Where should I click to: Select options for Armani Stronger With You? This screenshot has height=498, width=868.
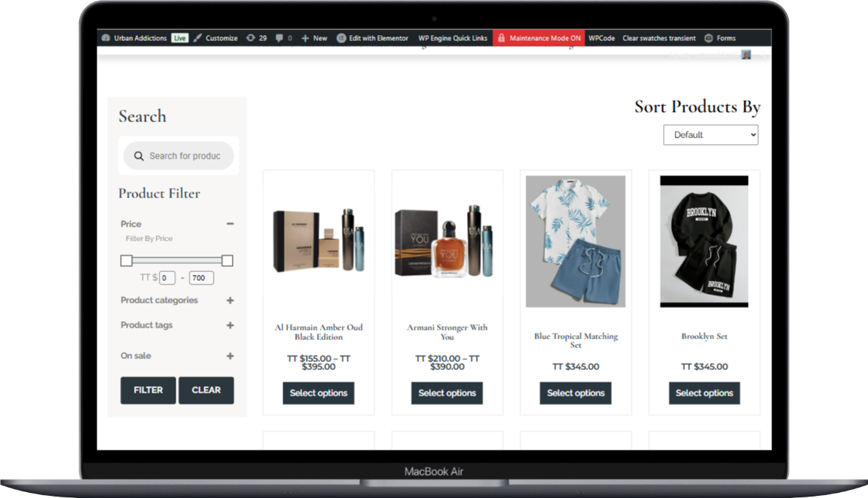447,393
